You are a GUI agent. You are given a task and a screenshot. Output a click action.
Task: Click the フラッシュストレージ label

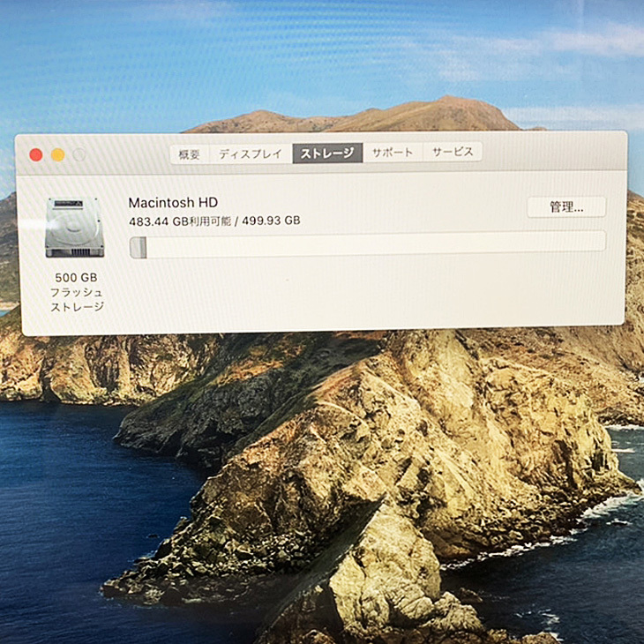tap(76, 299)
